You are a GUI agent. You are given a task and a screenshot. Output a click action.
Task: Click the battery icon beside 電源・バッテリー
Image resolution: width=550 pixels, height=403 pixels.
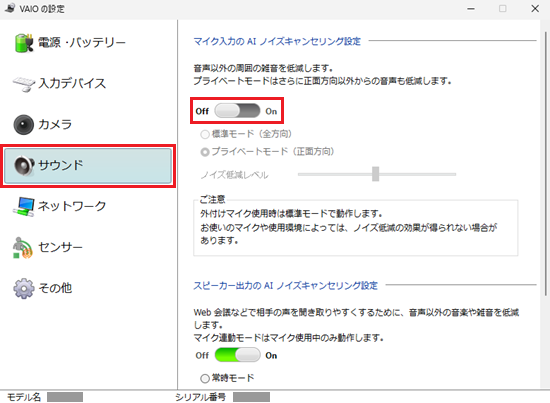[24, 43]
